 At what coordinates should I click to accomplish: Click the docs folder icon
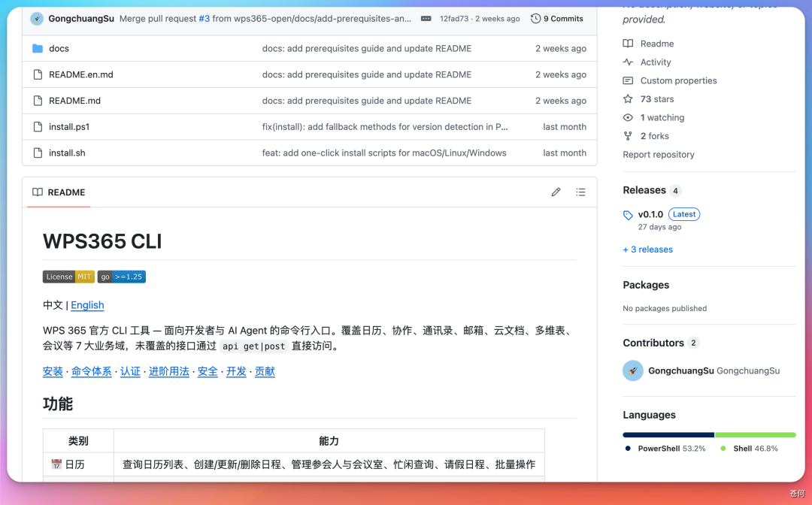pyautogui.click(x=38, y=48)
